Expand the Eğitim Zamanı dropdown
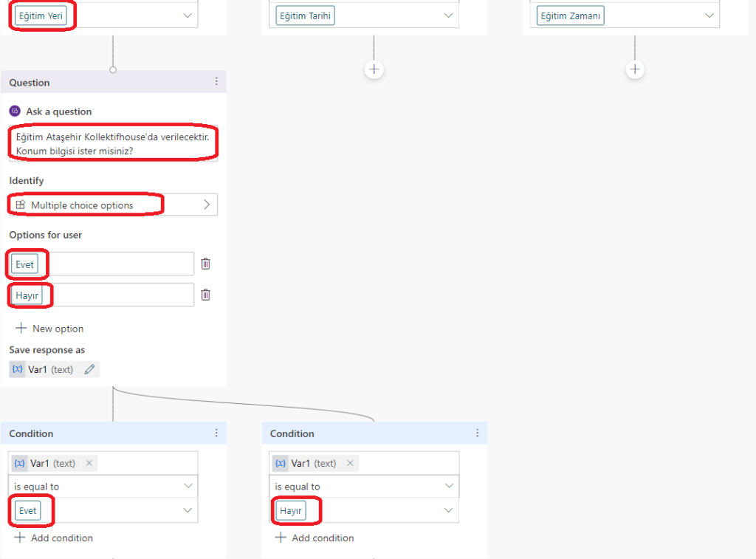756x559 pixels. (709, 16)
